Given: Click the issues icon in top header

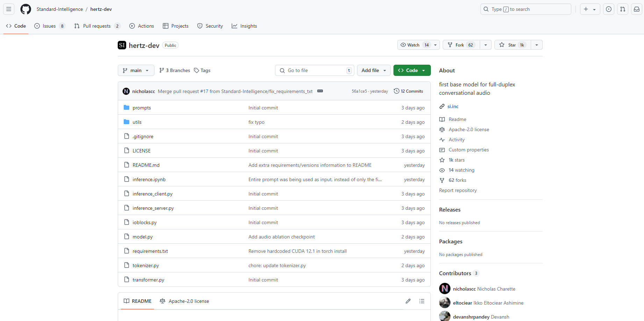Looking at the screenshot, I should (609, 9).
